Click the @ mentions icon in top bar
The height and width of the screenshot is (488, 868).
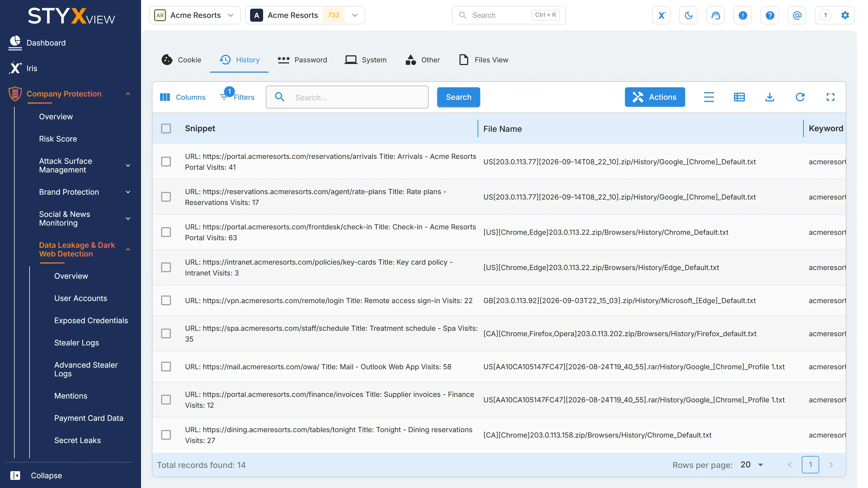click(797, 15)
